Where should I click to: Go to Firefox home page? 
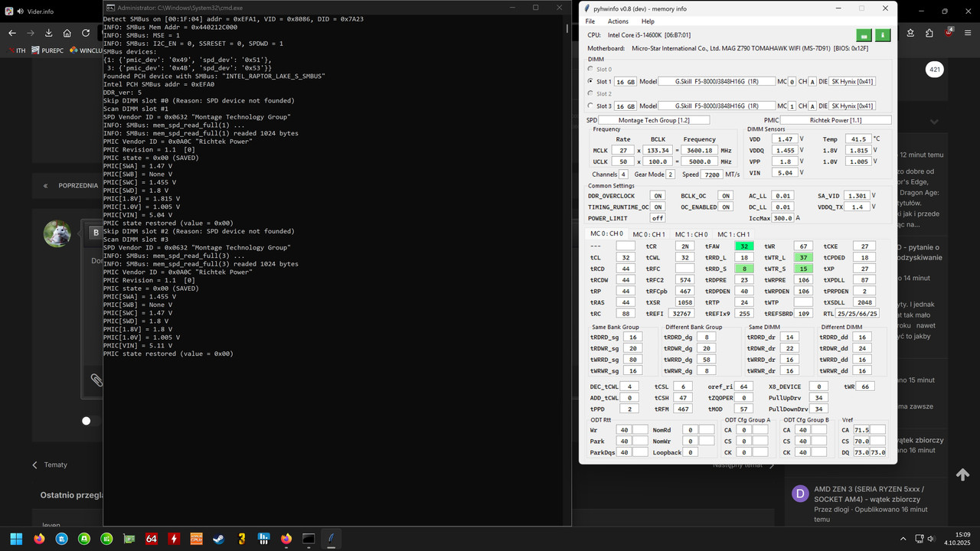click(x=67, y=33)
